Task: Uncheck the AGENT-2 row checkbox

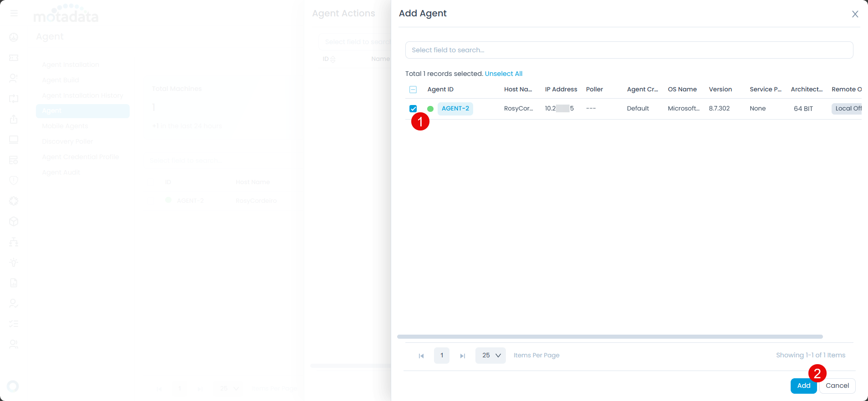Action: (413, 109)
